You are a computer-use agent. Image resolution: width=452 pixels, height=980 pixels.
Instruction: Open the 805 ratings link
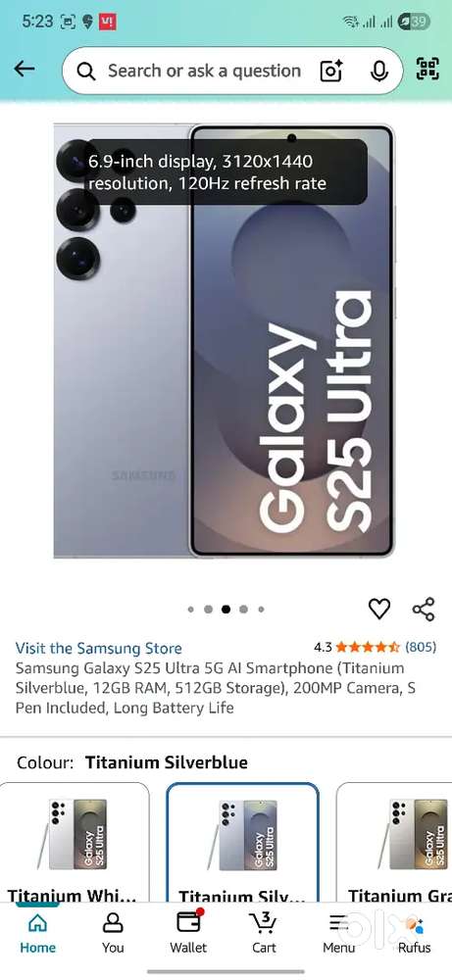(x=421, y=647)
